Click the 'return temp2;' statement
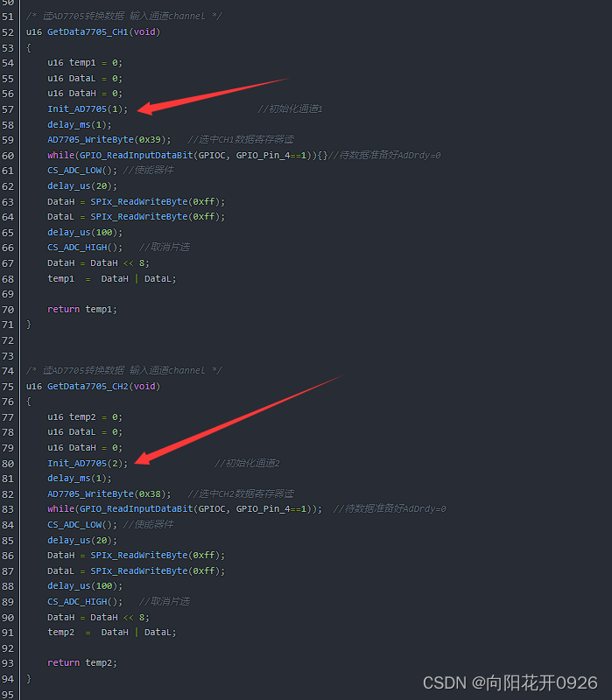Viewport: 612px width, 700px height. (x=82, y=663)
